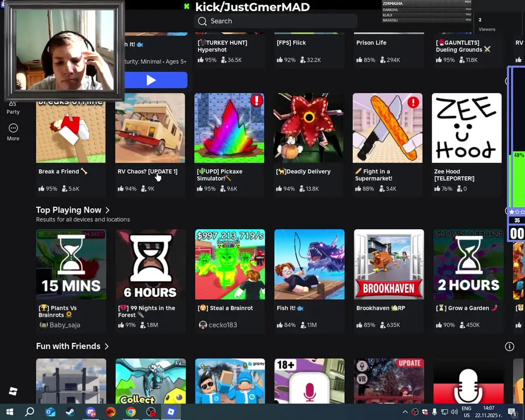This screenshot has height=420, width=525.
Task: Click the 95% rating of Break a Friend
Action: 48,188
